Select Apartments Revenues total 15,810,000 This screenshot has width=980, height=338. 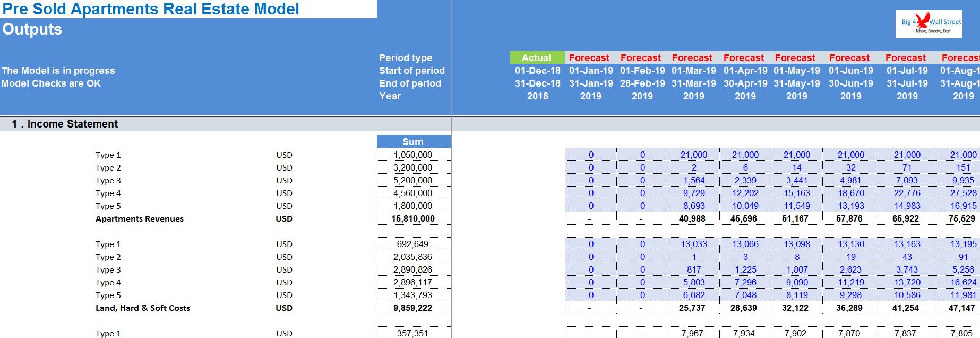click(x=414, y=218)
